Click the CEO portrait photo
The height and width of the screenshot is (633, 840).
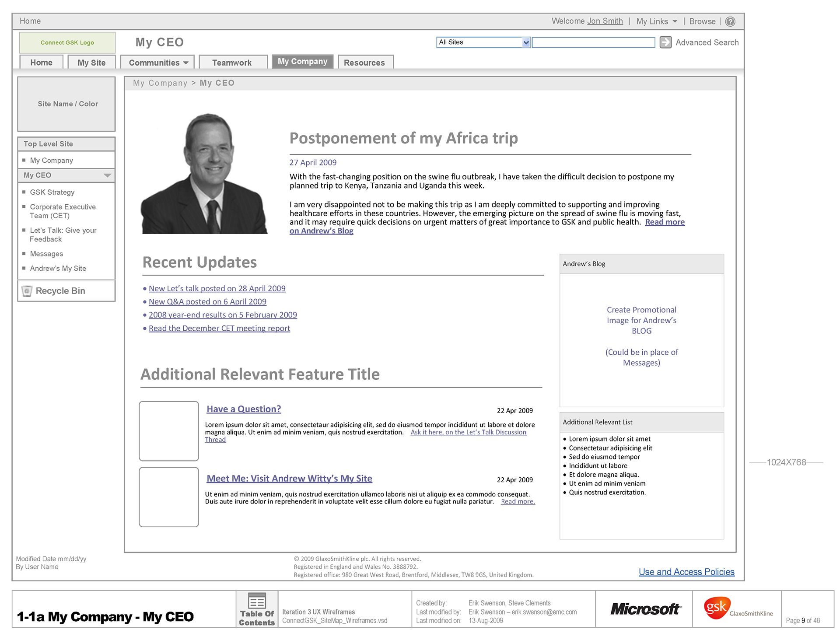point(204,174)
